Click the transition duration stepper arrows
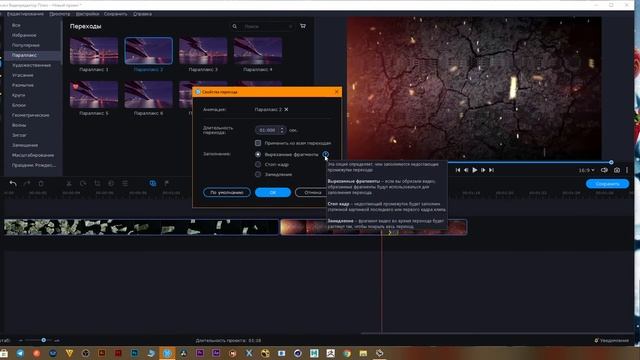The width and height of the screenshot is (640, 360). 282,130
